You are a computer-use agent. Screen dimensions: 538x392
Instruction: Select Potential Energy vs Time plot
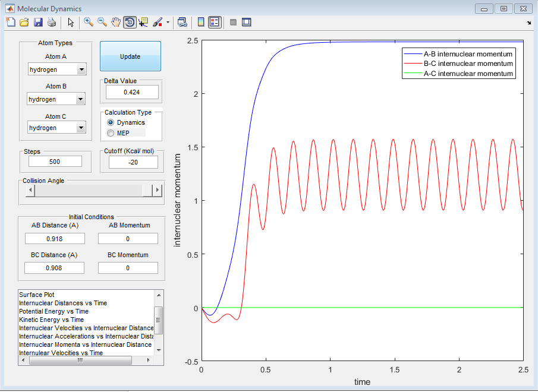pyautogui.click(x=54, y=311)
